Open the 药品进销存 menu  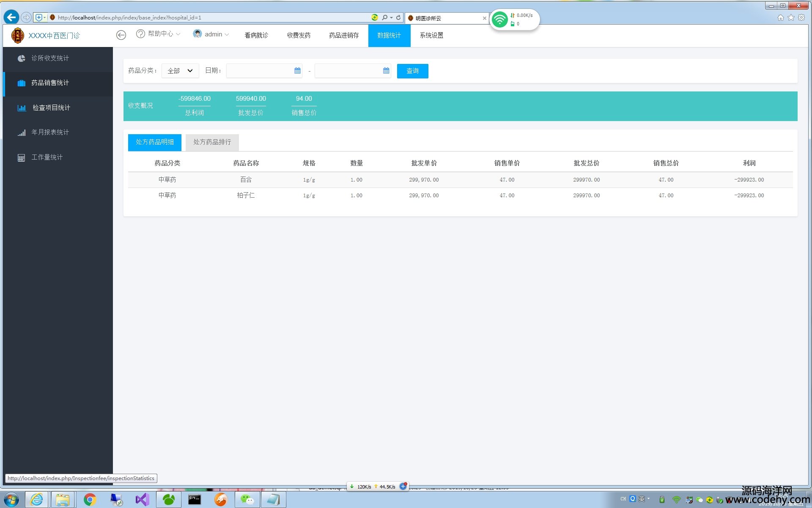click(343, 36)
